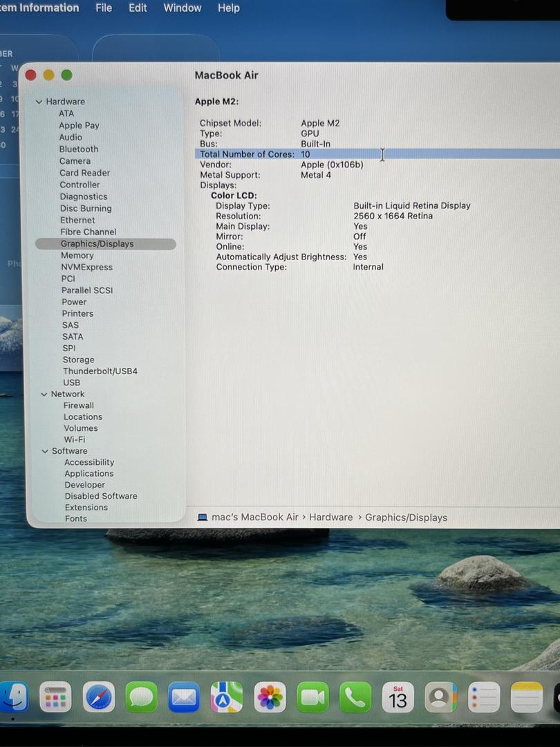560x747 pixels.
Task: Select Ethernet in the sidebar
Action: tap(77, 220)
